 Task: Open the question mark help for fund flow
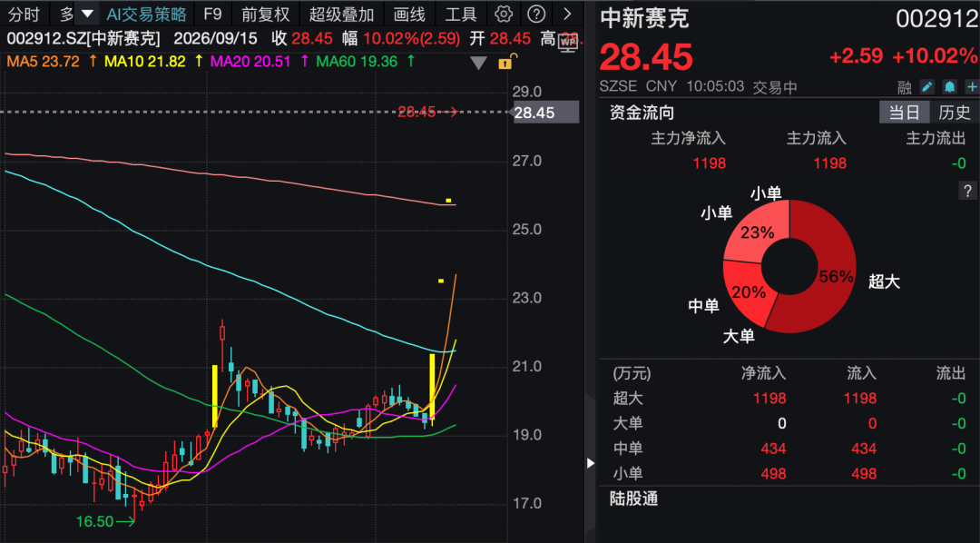[967, 191]
